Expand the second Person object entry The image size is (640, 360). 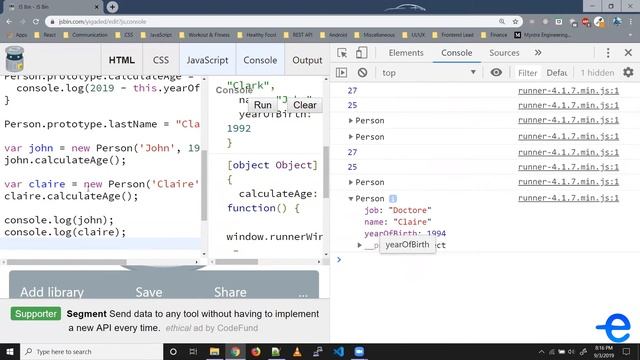[350, 137]
